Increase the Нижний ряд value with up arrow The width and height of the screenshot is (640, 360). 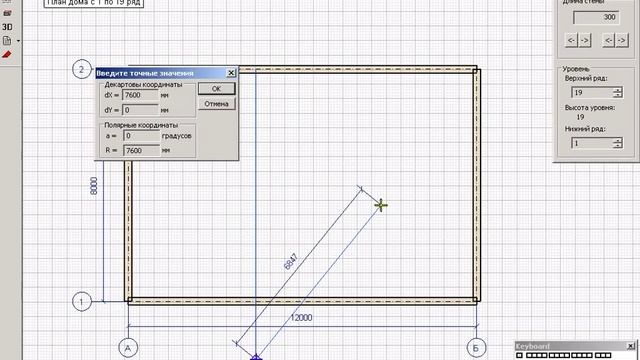[618, 140]
